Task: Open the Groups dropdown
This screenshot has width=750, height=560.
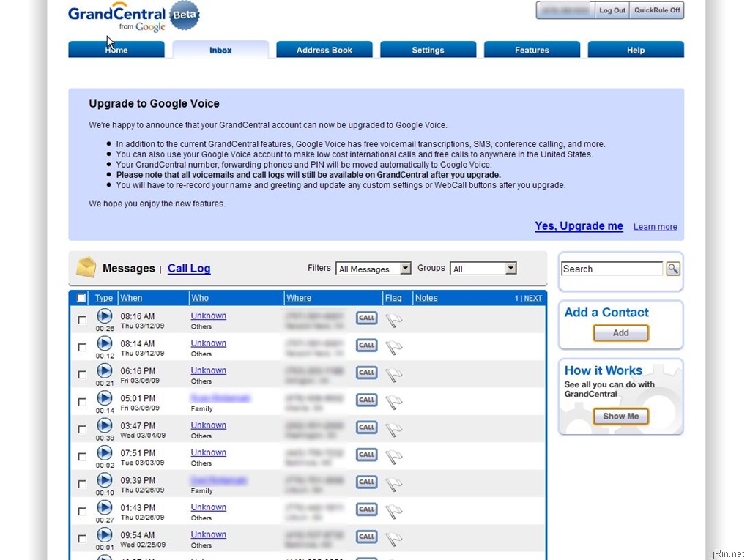Action: click(483, 269)
